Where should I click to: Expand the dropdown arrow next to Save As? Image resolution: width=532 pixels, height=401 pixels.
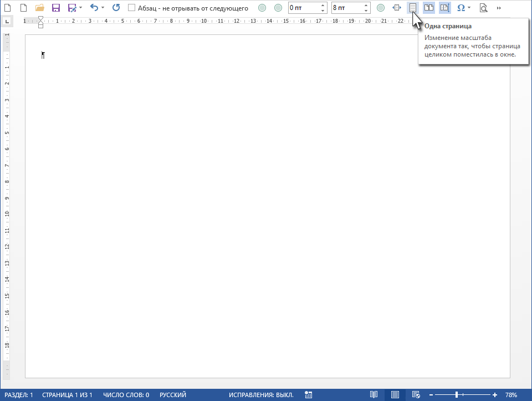pos(80,7)
